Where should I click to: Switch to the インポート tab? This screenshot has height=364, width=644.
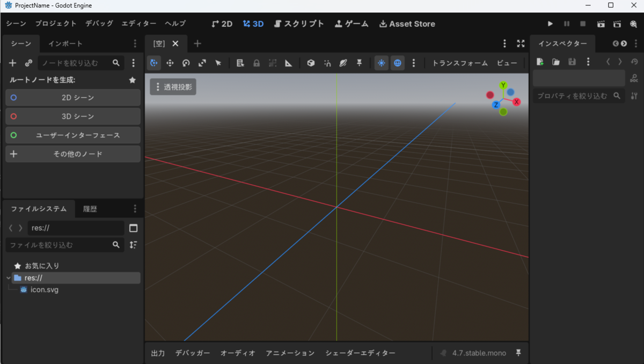(65, 43)
